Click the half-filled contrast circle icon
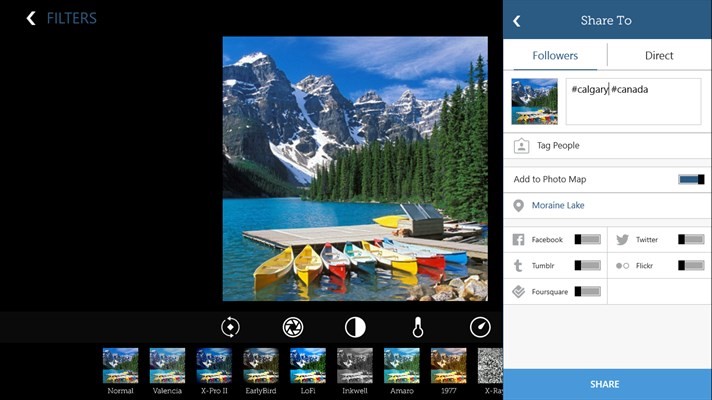 [x=355, y=327]
